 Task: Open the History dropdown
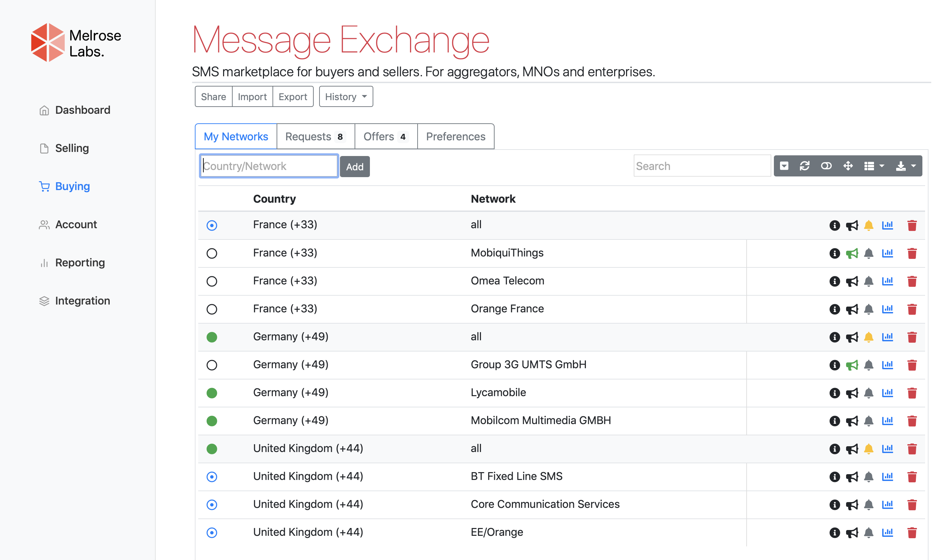click(346, 97)
